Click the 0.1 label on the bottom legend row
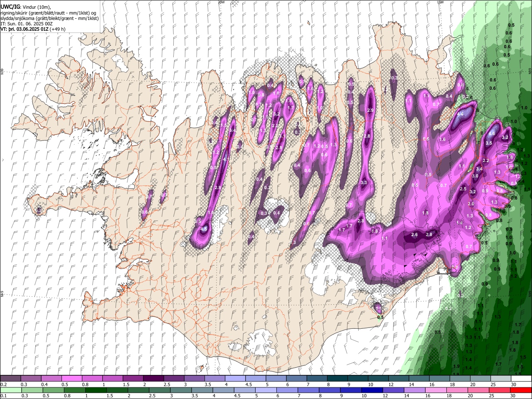 coord(4,396)
